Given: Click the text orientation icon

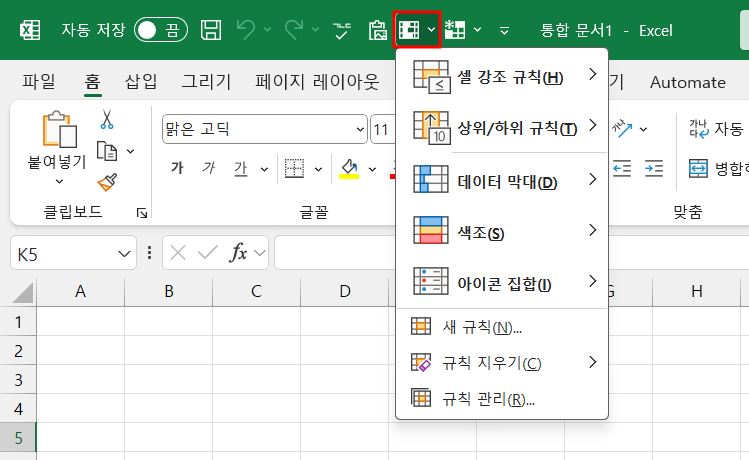Looking at the screenshot, I should pyautogui.click(x=622, y=128).
